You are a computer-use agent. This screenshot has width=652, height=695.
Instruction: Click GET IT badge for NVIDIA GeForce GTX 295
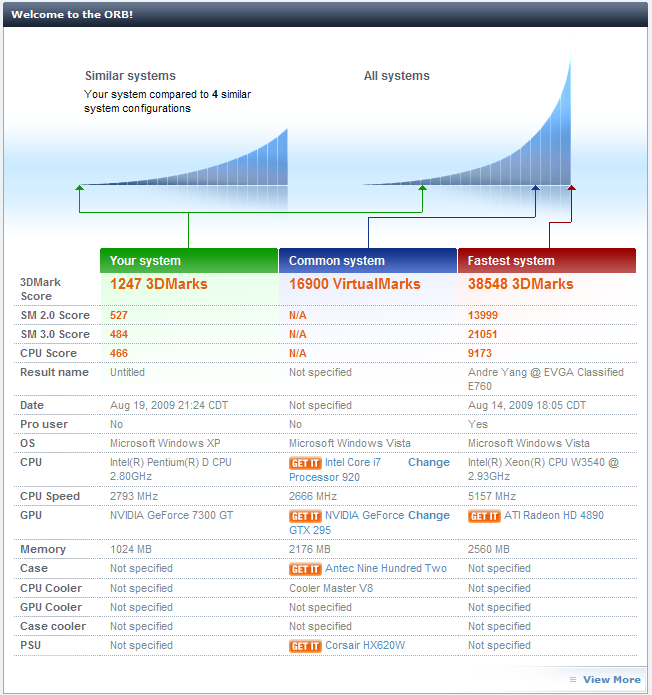click(x=305, y=516)
